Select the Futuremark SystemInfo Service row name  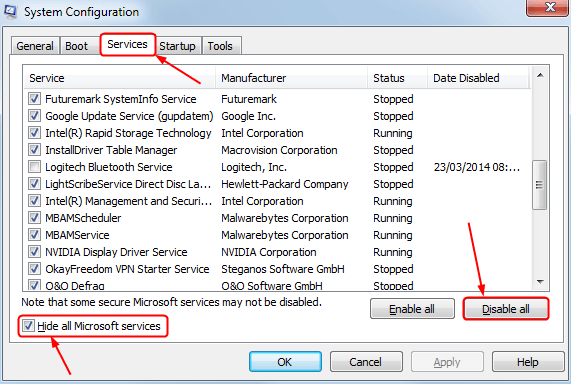pos(121,99)
